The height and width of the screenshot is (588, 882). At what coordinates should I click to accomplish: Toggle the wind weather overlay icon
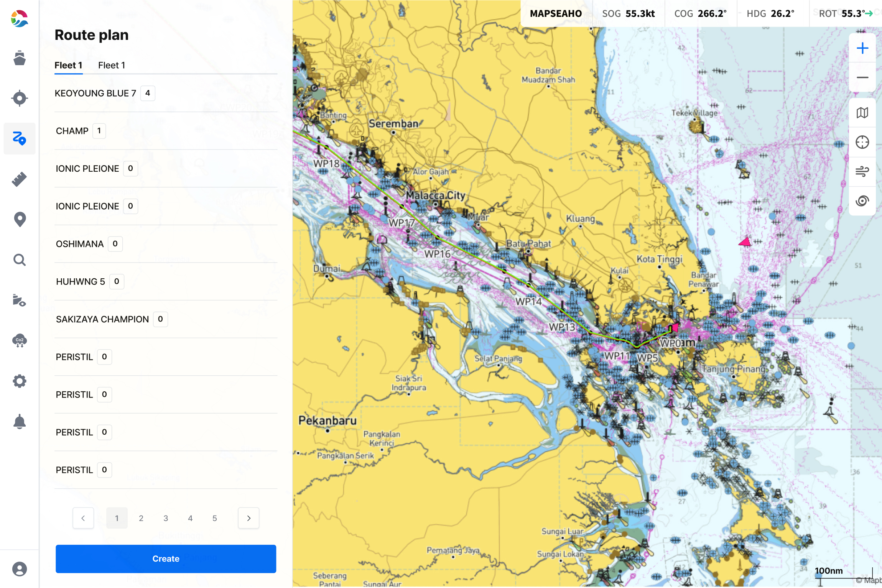click(x=862, y=171)
